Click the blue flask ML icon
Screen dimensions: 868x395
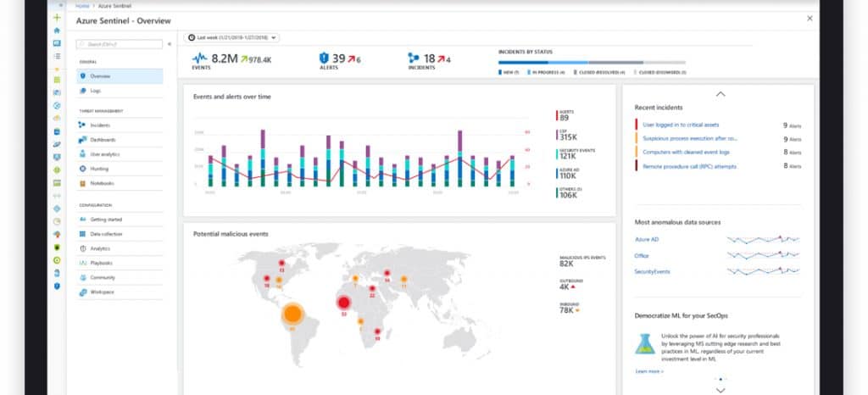(x=645, y=343)
